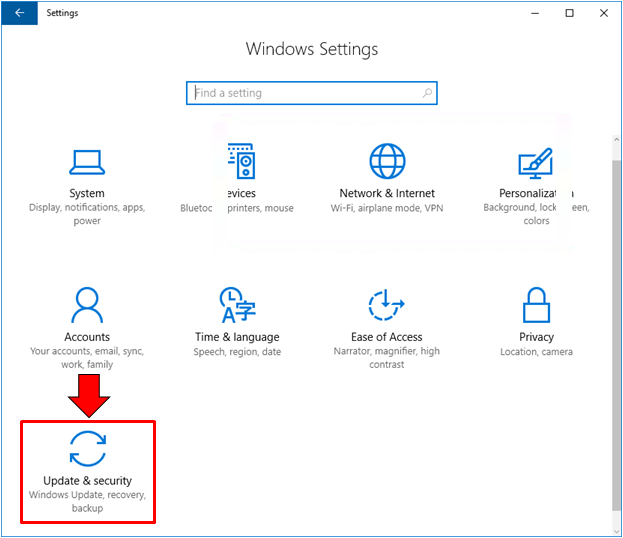Close the Settings window
This screenshot has height=538, width=623.
point(604,13)
